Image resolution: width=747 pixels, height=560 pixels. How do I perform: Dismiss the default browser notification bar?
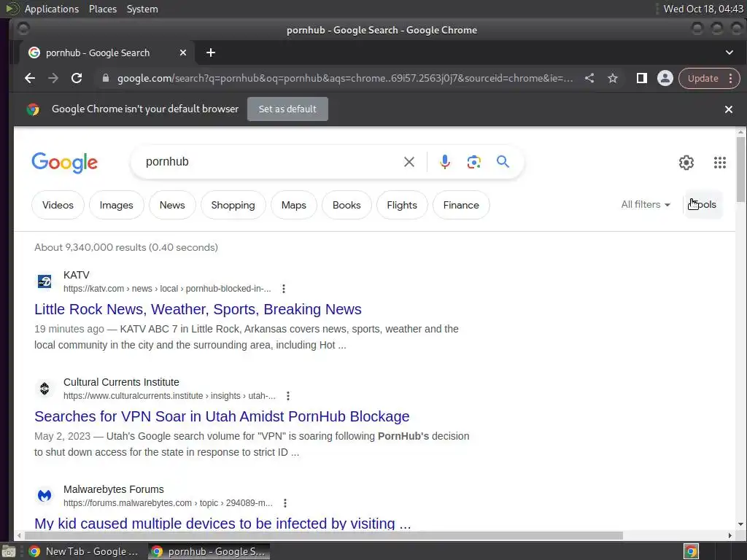pos(729,109)
